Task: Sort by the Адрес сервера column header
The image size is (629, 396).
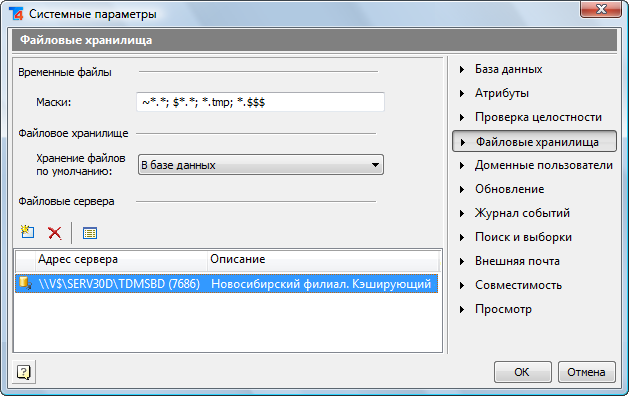Action: point(121,260)
